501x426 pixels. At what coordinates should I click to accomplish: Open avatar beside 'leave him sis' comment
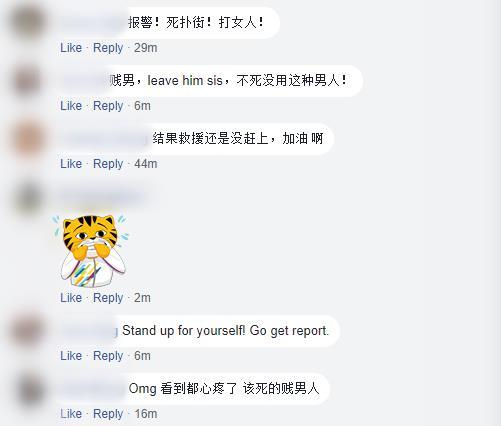pos(28,81)
